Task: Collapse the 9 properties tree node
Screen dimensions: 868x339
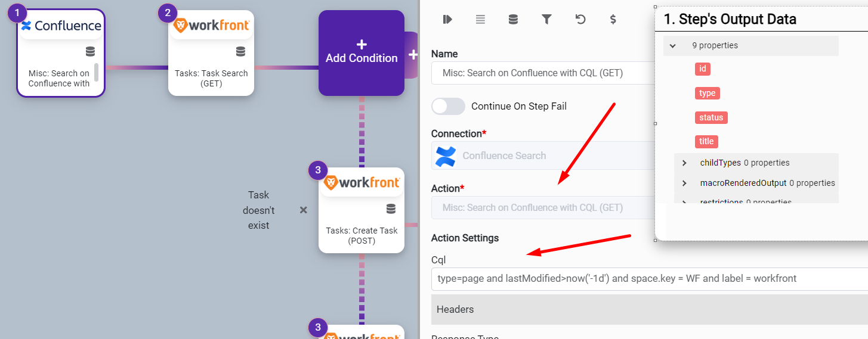Action: pos(673,45)
